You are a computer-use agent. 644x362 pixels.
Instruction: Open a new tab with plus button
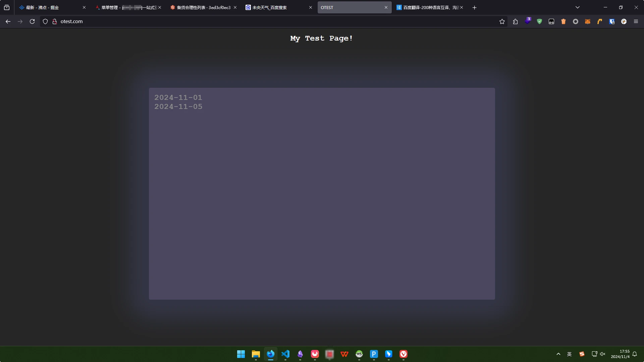click(x=474, y=7)
